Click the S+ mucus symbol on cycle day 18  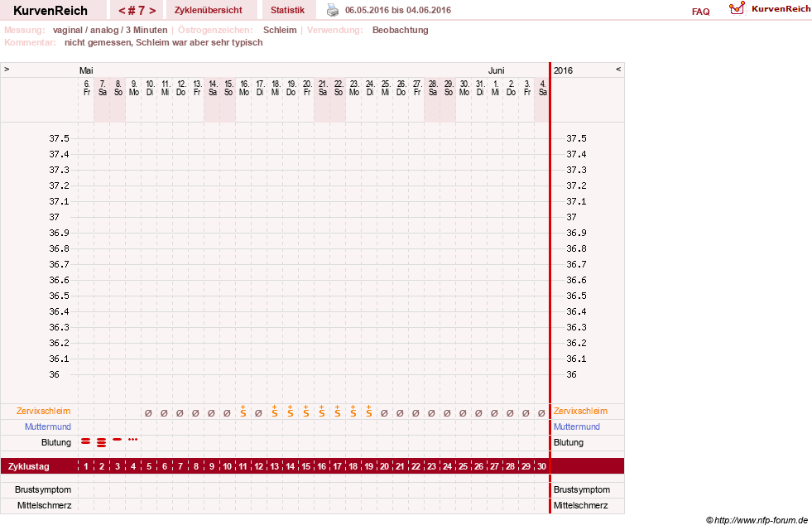(353, 412)
